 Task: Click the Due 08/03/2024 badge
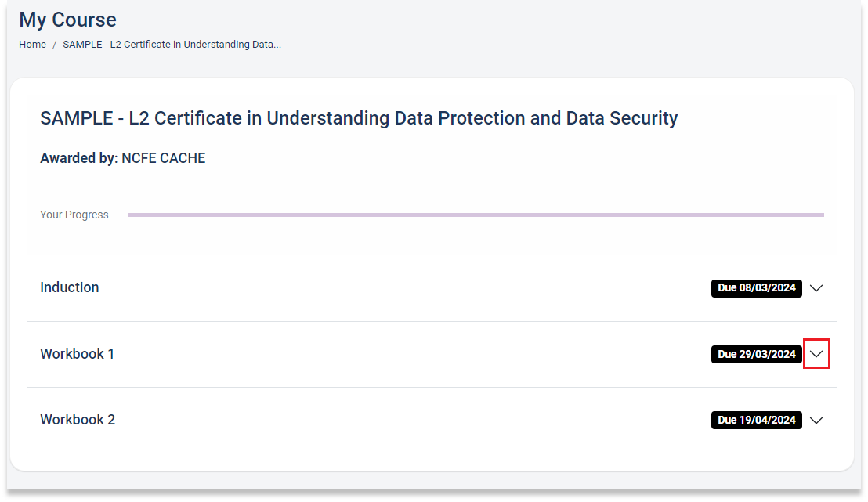(x=756, y=287)
